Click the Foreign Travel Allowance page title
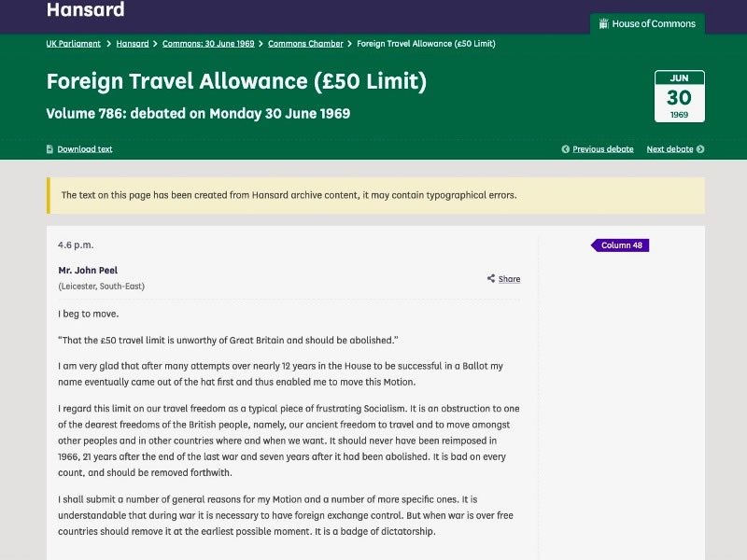 [x=236, y=81]
